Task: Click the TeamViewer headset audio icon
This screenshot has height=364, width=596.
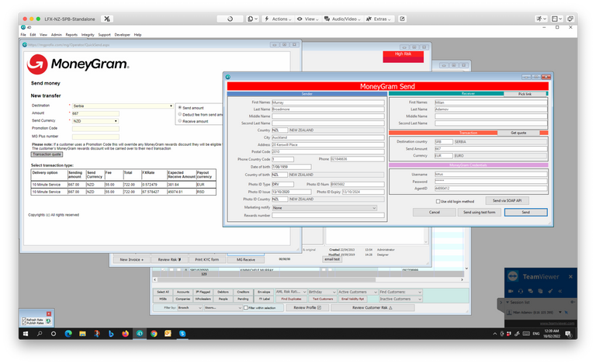Action: pyautogui.click(x=521, y=291)
